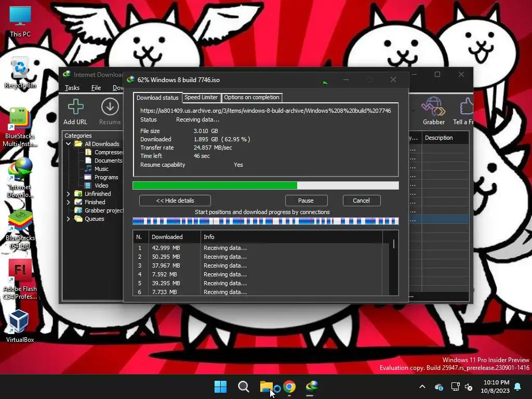Expand the Finished tree node

point(68,202)
